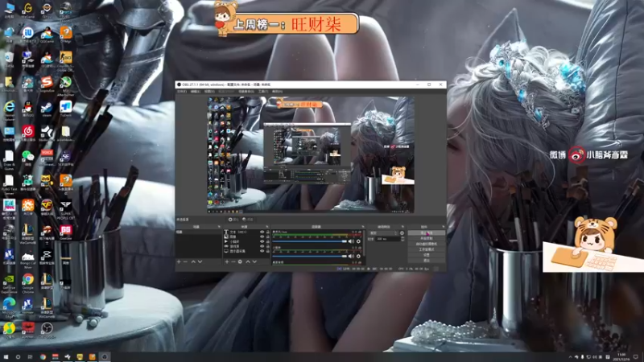Click the transition duration stepper arrows
The width and height of the screenshot is (644, 362).
click(x=402, y=239)
